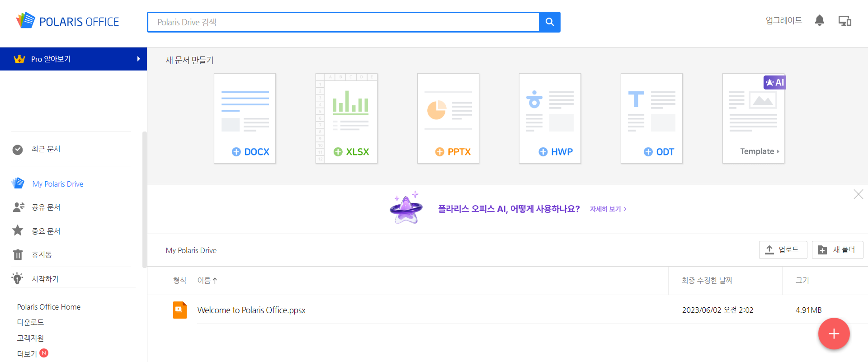Image resolution: width=868 pixels, height=362 pixels.
Task: Open the Welcome to Polaris Office.ppsx file
Action: tap(251, 310)
